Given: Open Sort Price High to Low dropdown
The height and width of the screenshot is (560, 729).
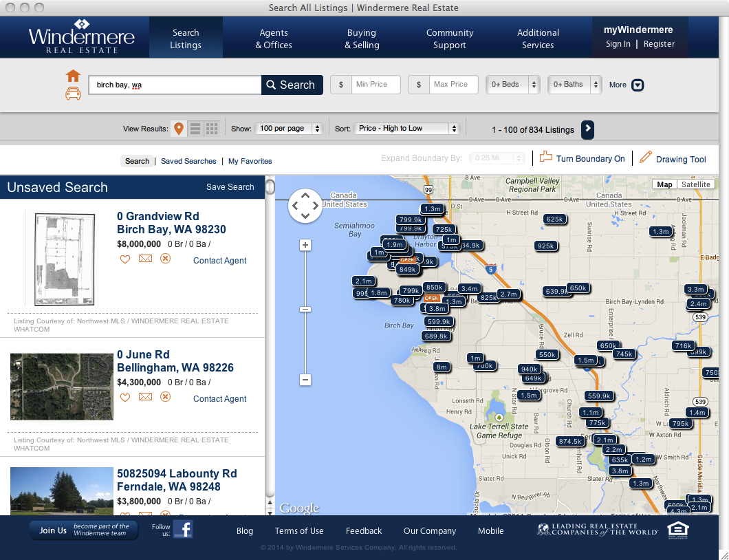Looking at the screenshot, I should point(407,129).
